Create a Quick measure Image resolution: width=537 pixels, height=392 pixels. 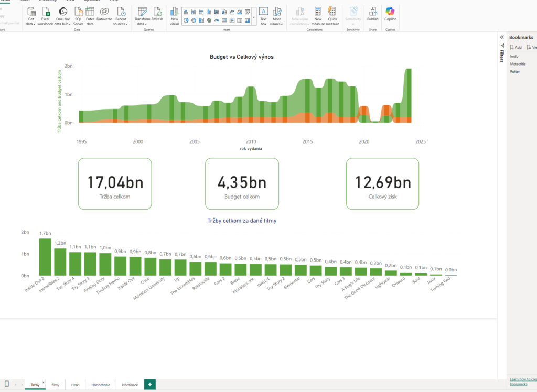click(x=332, y=16)
